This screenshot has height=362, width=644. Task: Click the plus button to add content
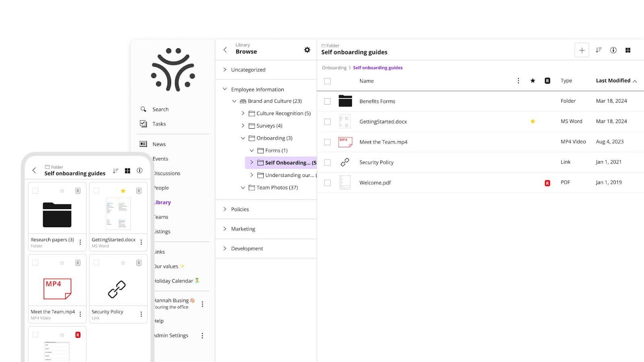[x=582, y=50]
